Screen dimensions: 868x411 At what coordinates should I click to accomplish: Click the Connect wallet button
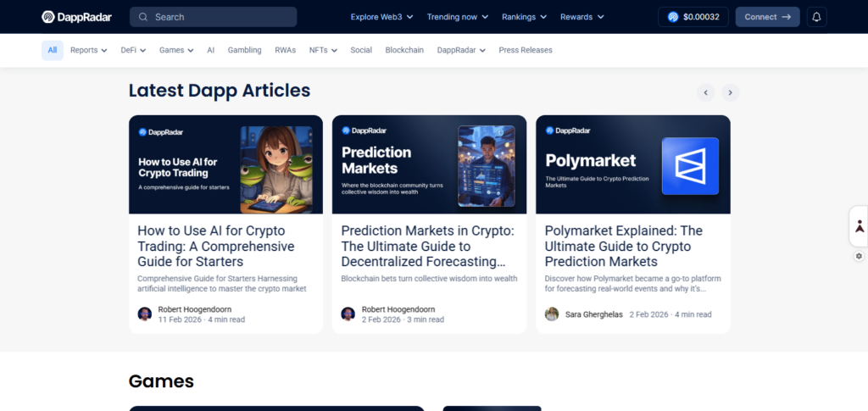[768, 17]
